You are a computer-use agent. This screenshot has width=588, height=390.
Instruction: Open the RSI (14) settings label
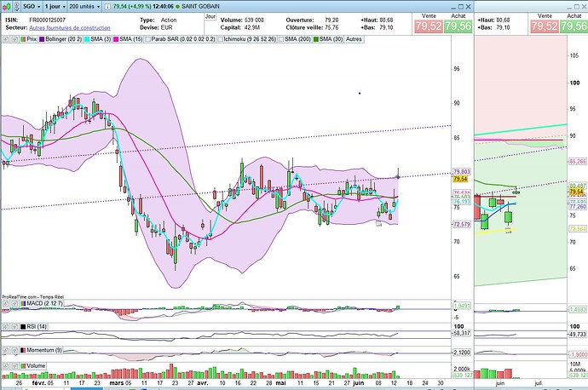click(x=37, y=327)
